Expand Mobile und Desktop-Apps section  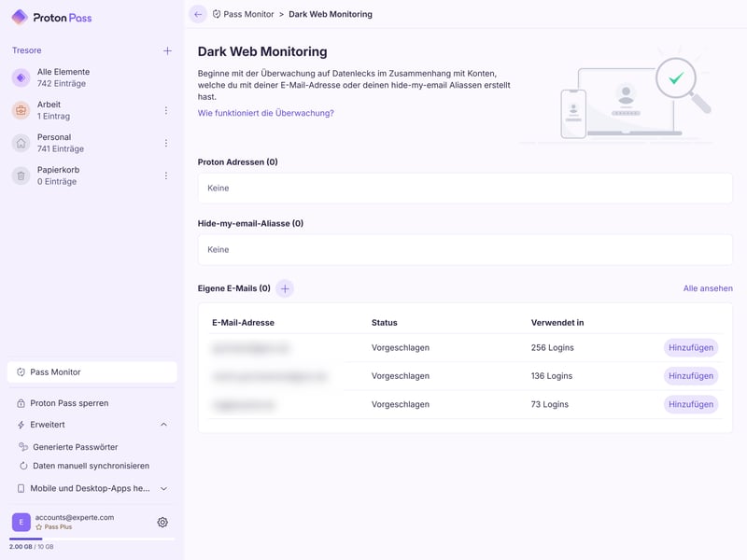pyautogui.click(x=164, y=488)
